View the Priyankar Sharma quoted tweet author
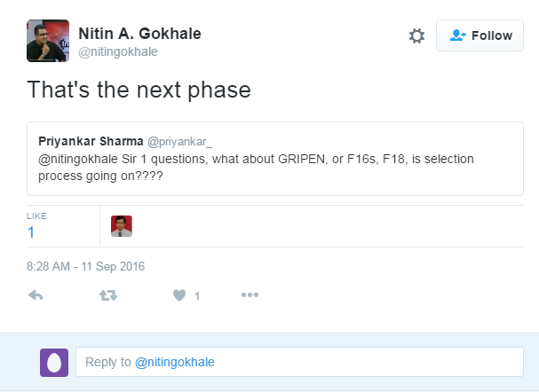 click(x=91, y=141)
